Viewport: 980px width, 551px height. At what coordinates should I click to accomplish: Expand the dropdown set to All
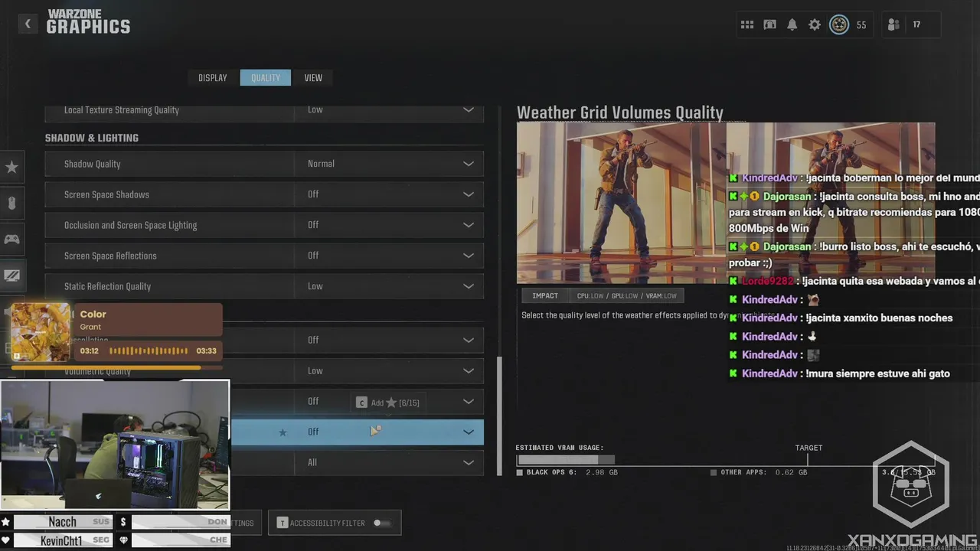pyautogui.click(x=468, y=463)
